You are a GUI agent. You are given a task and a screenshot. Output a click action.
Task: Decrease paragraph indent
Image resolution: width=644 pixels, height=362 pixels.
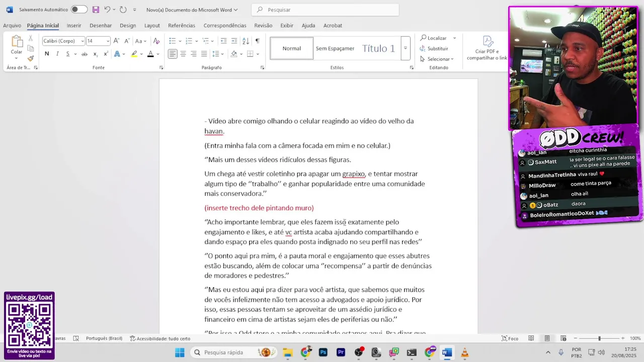coord(223,41)
